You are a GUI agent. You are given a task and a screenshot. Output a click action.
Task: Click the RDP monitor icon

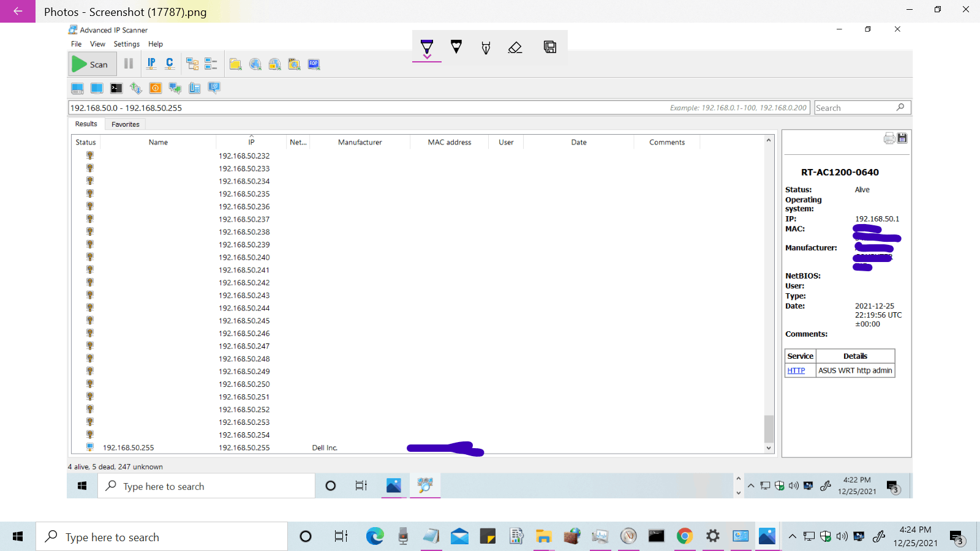click(x=314, y=64)
